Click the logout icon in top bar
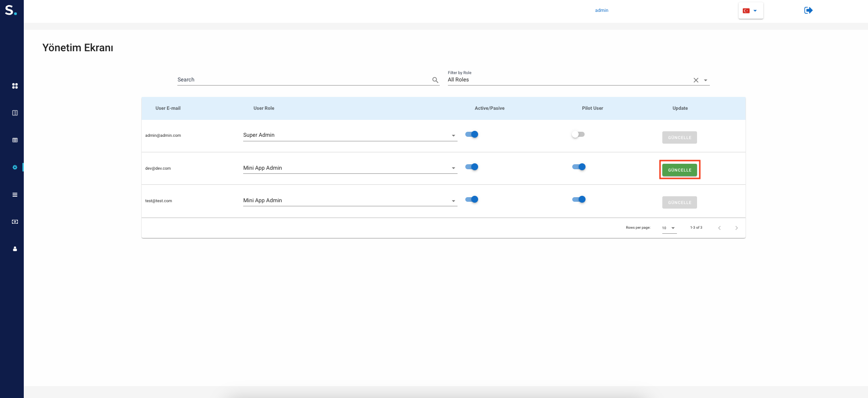 (808, 10)
